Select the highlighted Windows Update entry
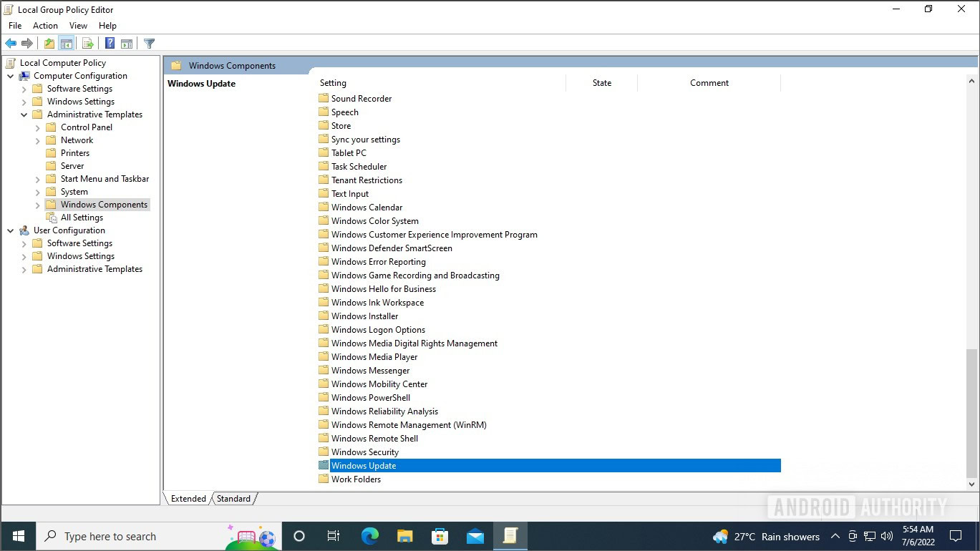 548,466
